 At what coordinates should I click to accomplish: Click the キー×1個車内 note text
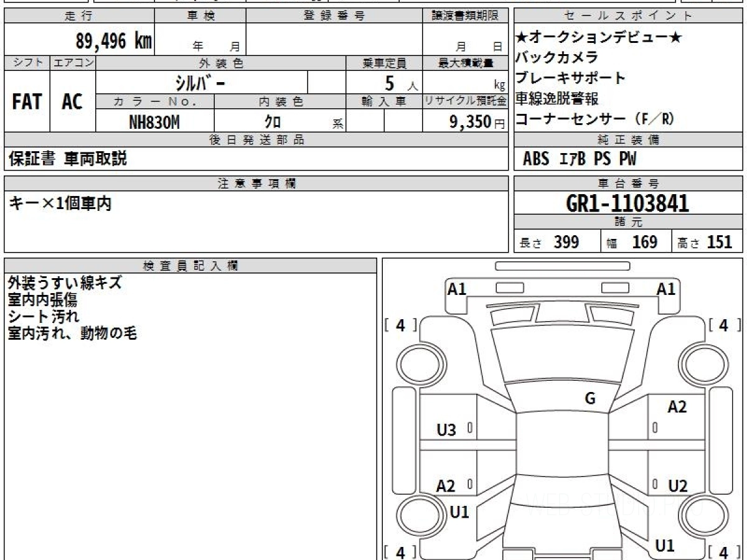click(60, 203)
